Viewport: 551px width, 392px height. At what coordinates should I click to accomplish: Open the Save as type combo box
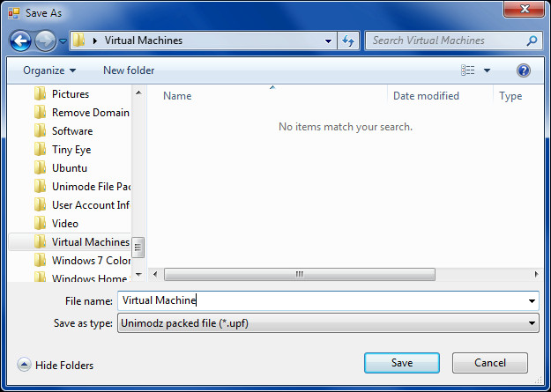tap(328, 323)
